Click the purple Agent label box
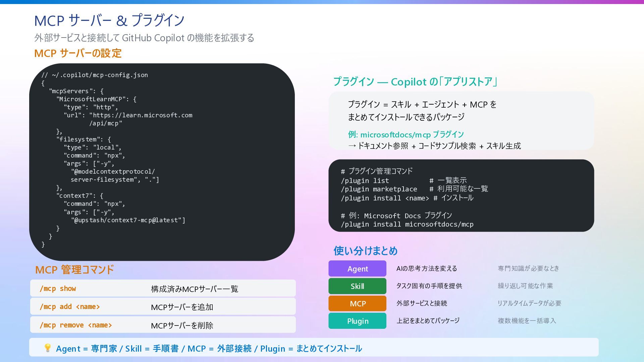Screen dimensions: 644x362 [x=357, y=269]
